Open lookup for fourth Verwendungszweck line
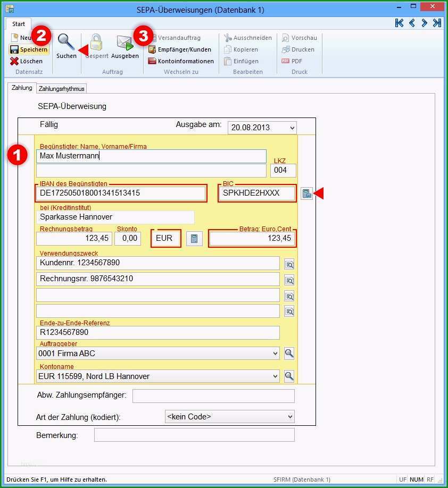Image resolution: width=448 pixels, height=488 pixels. click(x=289, y=312)
